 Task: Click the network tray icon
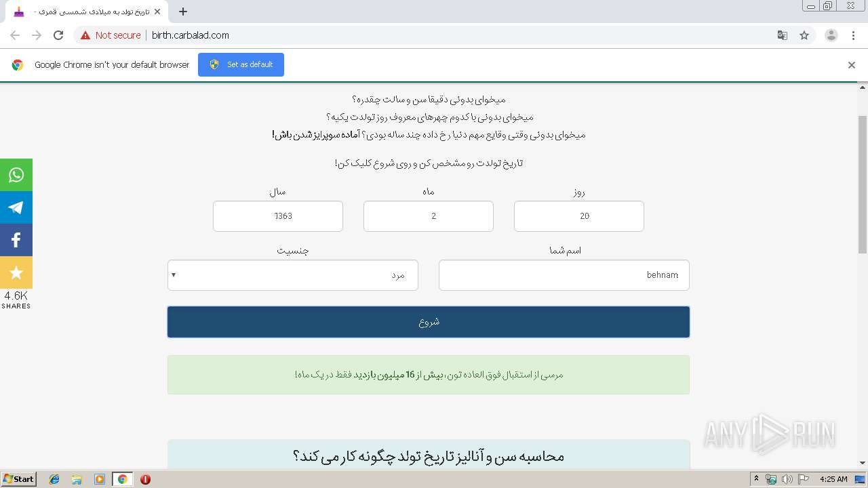pos(771,479)
